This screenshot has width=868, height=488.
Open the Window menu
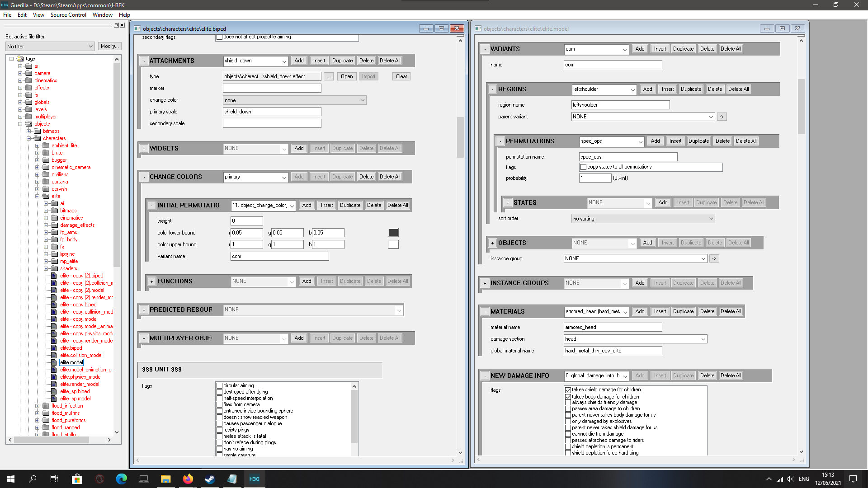point(102,15)
